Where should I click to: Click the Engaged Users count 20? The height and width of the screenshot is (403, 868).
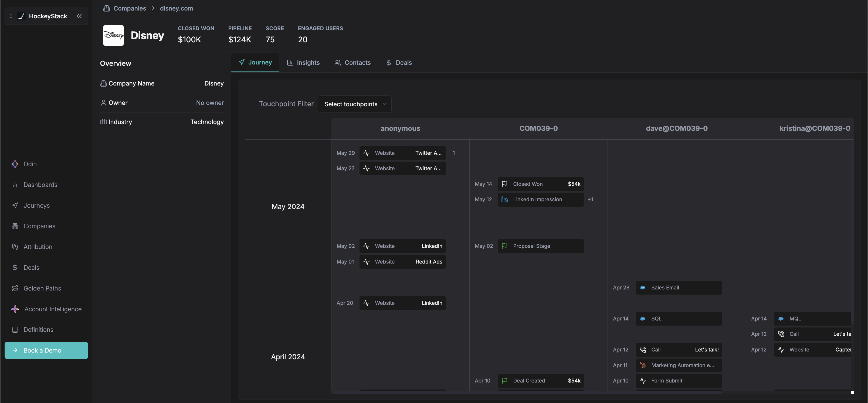pos(303,40)
